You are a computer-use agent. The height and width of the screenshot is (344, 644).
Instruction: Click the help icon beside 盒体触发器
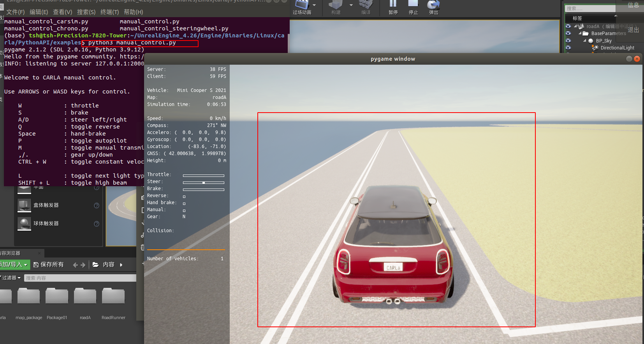[97, 205]
